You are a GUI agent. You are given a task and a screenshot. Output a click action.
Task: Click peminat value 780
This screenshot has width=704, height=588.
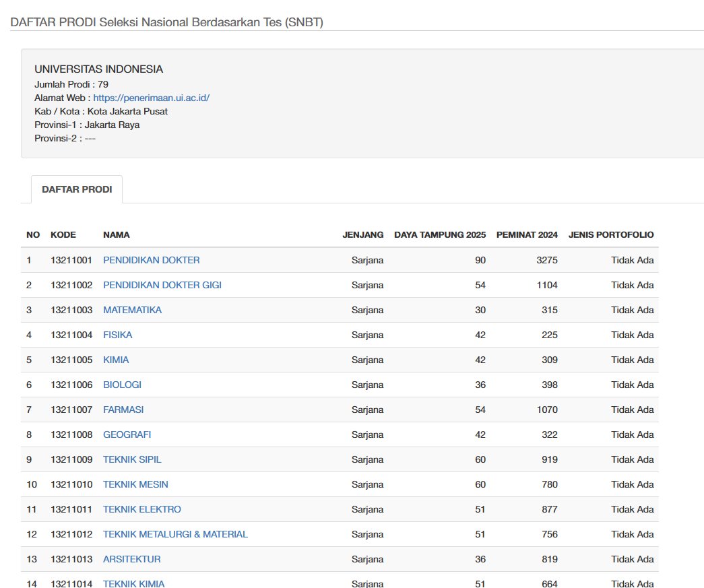[550, 484]
